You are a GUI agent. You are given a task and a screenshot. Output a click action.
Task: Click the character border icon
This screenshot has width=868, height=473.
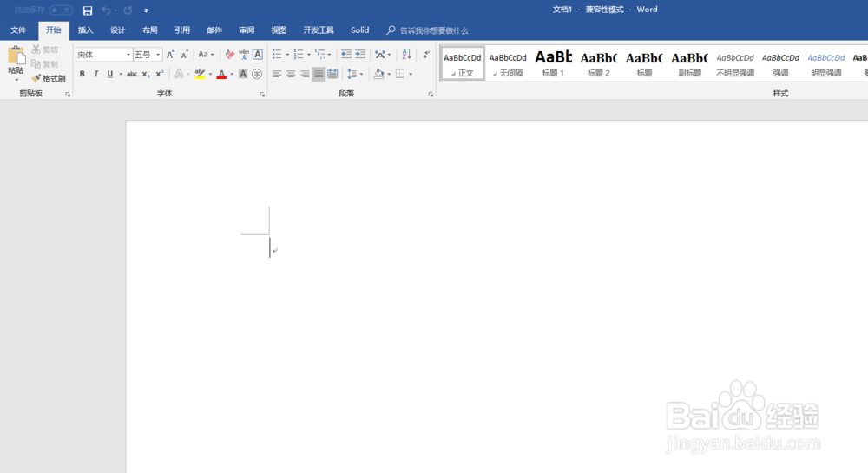click(x=258, y=54)
